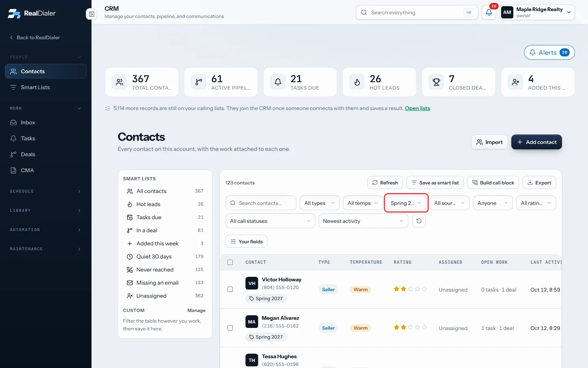Select the Quiet 30 days smart list
Screen dimensions: 588x368
point(165,257)
